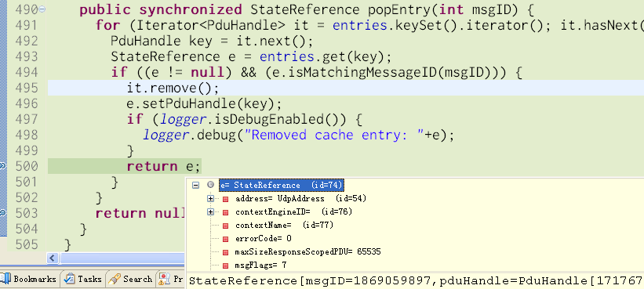Expand the contextEngineID= (id=76) node
Image resolution: width=644 pixels, height=289 pixels.
(x=210, y=212)
